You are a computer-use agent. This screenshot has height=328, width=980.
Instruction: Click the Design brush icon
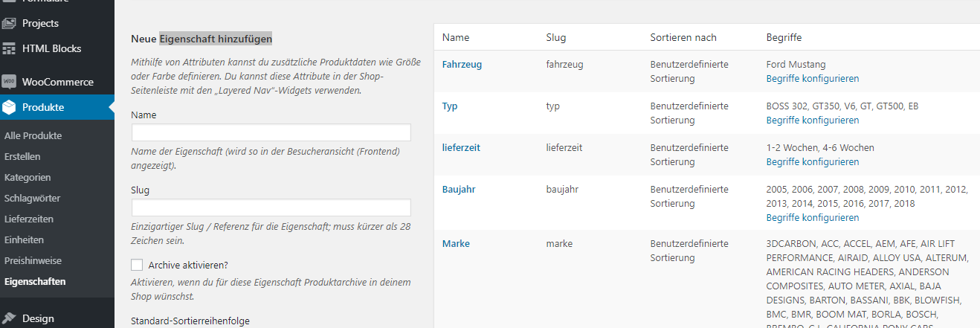[x=9, y=318]
